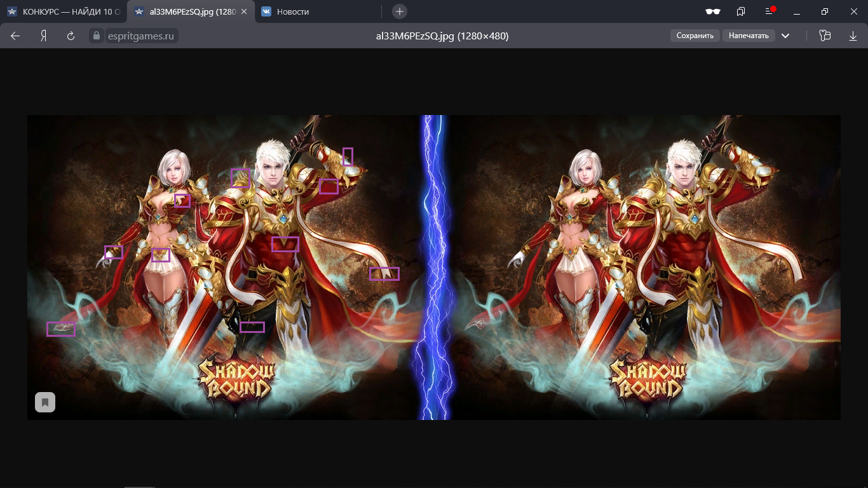The height and width of the screenshot is (488, 868).
Task: Open incognito glasses icon in title bar
Action: pos(713,11)
